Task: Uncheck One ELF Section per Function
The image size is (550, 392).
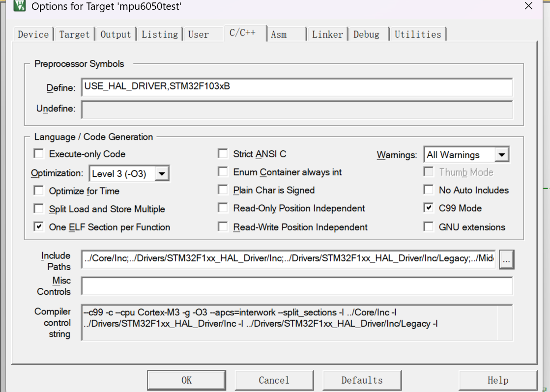Action: coord(39,227)
